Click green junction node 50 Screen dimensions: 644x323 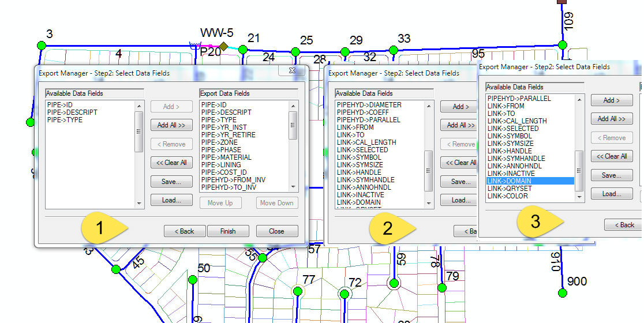point(193,280)
